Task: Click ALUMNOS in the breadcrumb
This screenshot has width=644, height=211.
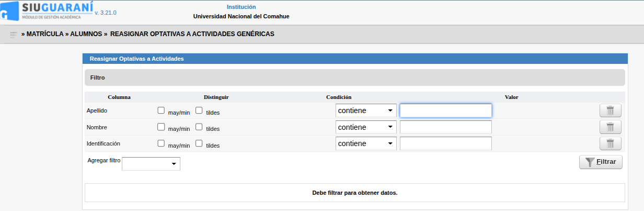Action: coord(86,34)
